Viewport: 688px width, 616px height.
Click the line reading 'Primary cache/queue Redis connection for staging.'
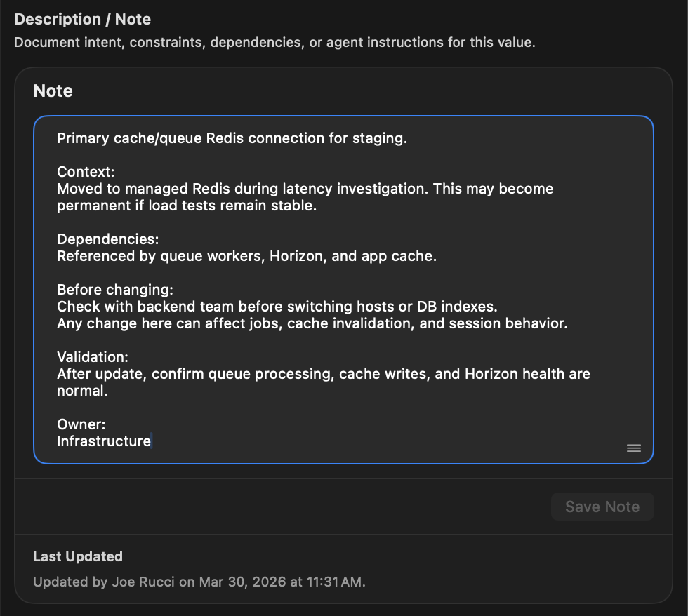[232, 138]
